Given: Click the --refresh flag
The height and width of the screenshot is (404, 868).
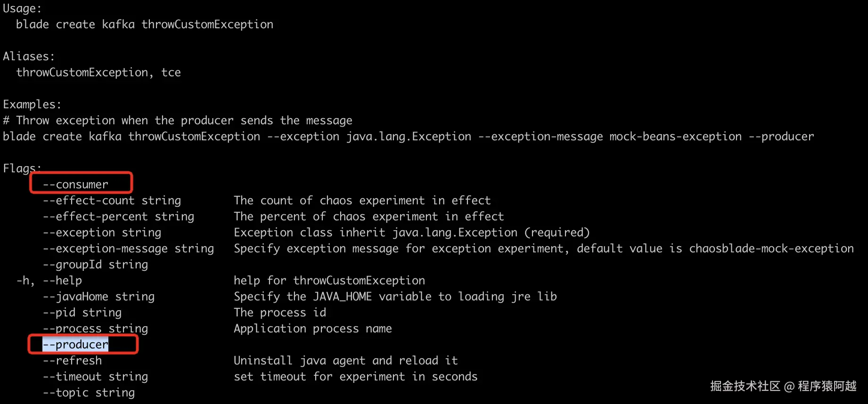Looking at the screenshot, I should (72, 361).
